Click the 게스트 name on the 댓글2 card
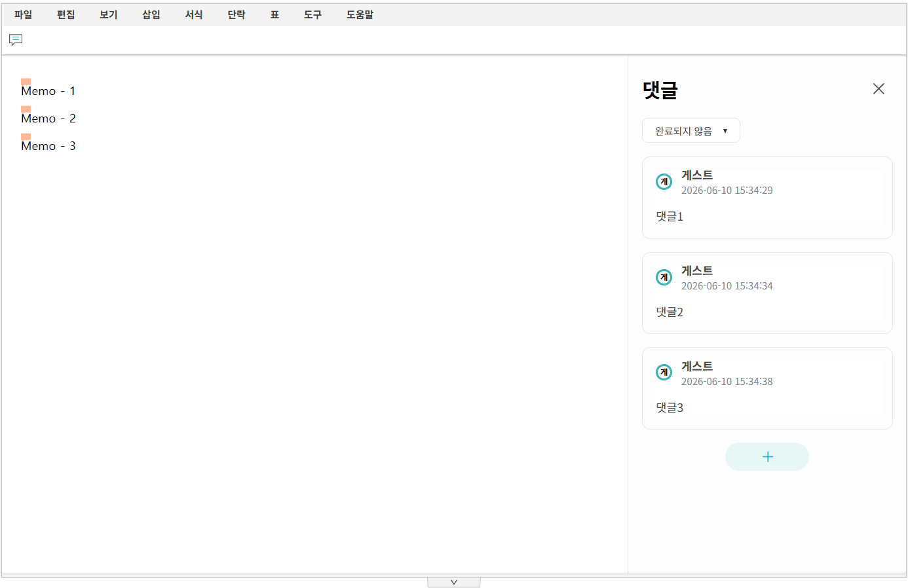Image resolution: width=908 pixels, height=588 pixels. pyautogui.click(x=697, y=270)
